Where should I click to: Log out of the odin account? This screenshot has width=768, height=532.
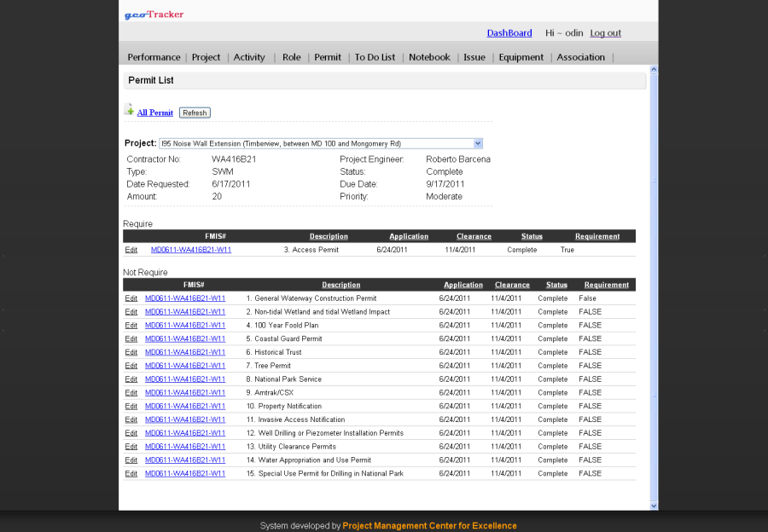[x=605, y=33]
